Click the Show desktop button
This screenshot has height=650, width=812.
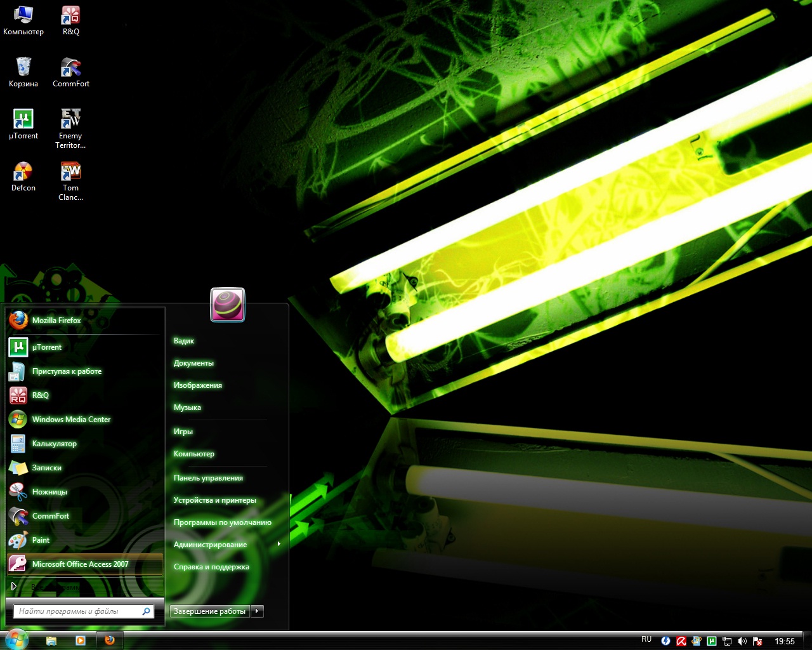807,641
